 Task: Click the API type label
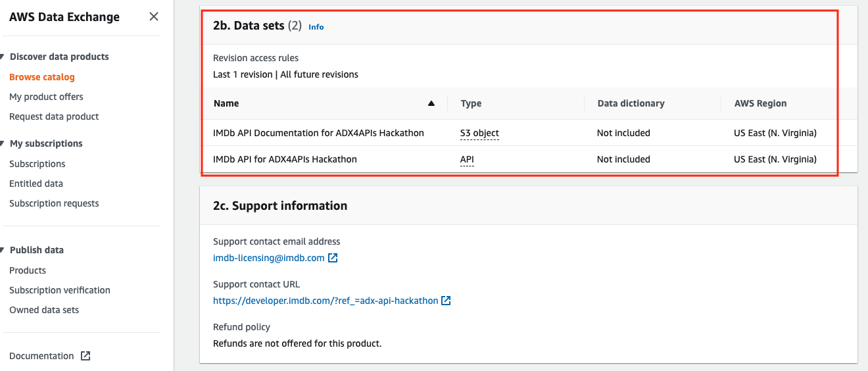[x=467, y=159]
